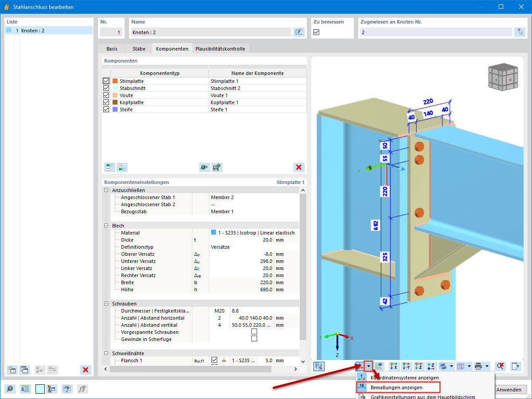Collapse the Schweißnähte section
The width and height of the screenshot is (532, 399).
click(x=106, y=353)
